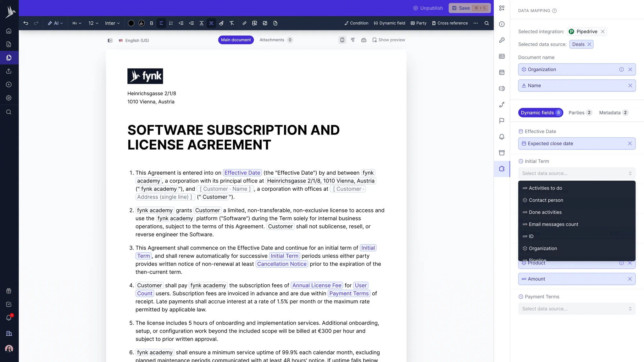
Task: Switch to the Parties tab
Action: [580, 113]
